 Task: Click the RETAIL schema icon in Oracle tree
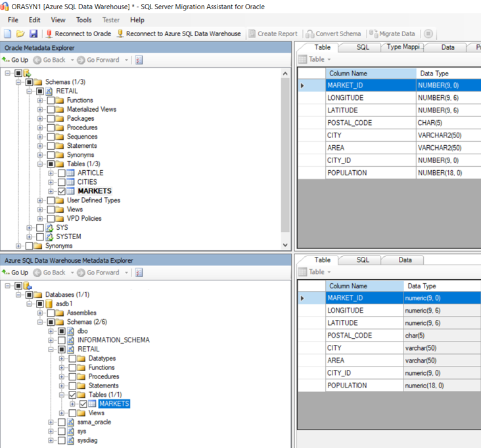coord(49,91)
